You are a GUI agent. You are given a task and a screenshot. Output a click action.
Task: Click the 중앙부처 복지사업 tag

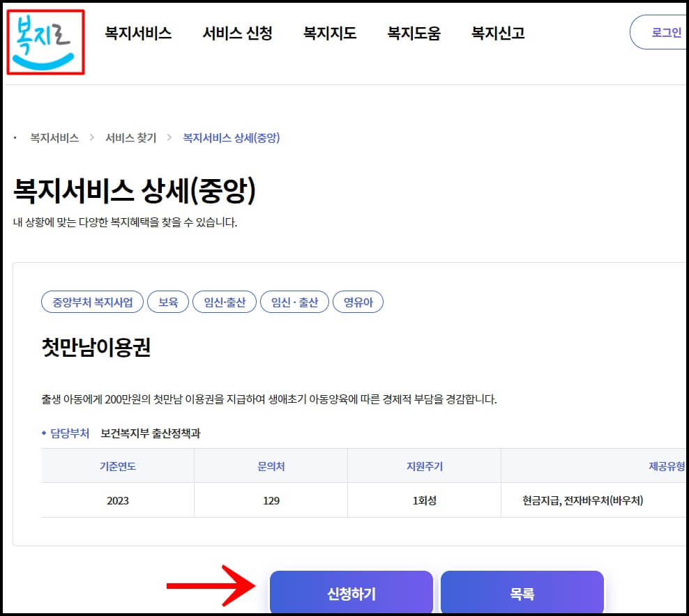click(x=92, y=302)
